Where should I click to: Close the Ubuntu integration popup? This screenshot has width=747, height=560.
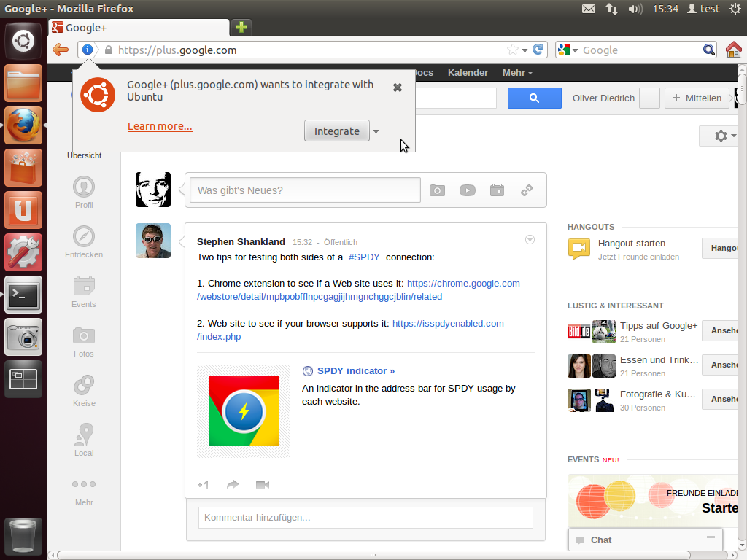(398, 87)
